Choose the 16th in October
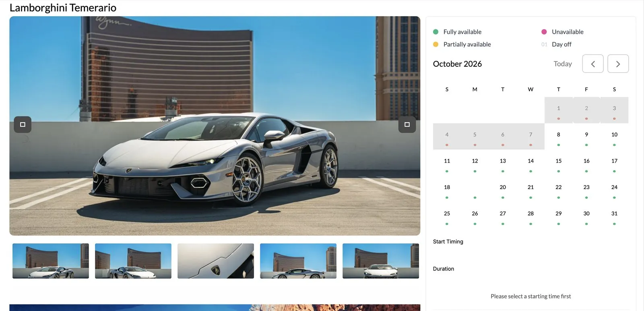The height and width of the screenshot is (311, 644). 586,163
